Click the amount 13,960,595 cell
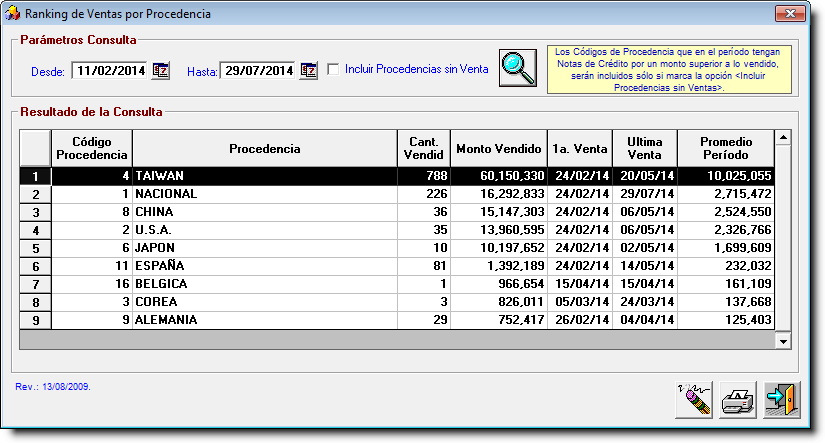 (499, 230)
